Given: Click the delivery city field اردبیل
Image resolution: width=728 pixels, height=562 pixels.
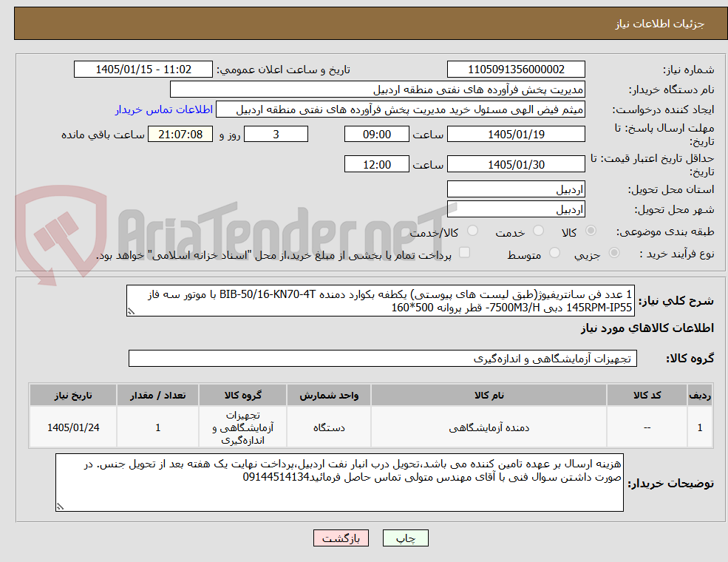Looking at the screenshot, I should [516, 209].
